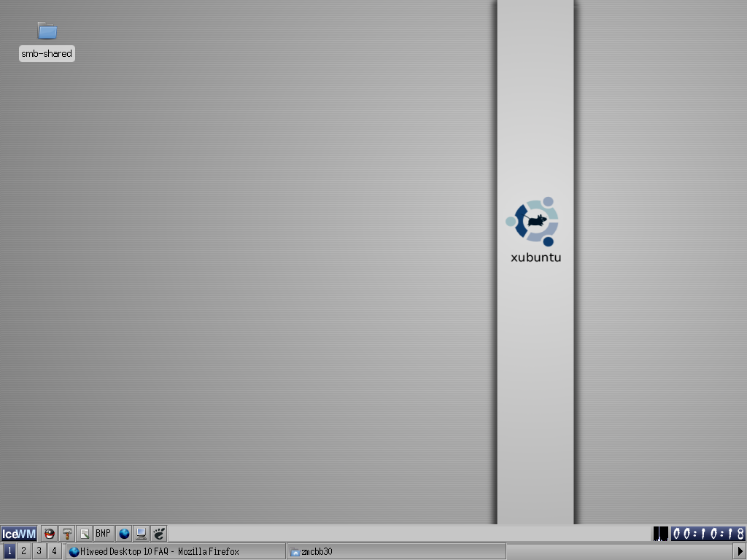Activate the zmcbb30 folder taskbar window
The height and width of the screenshot is (560, 747).
tap(396, 551)
